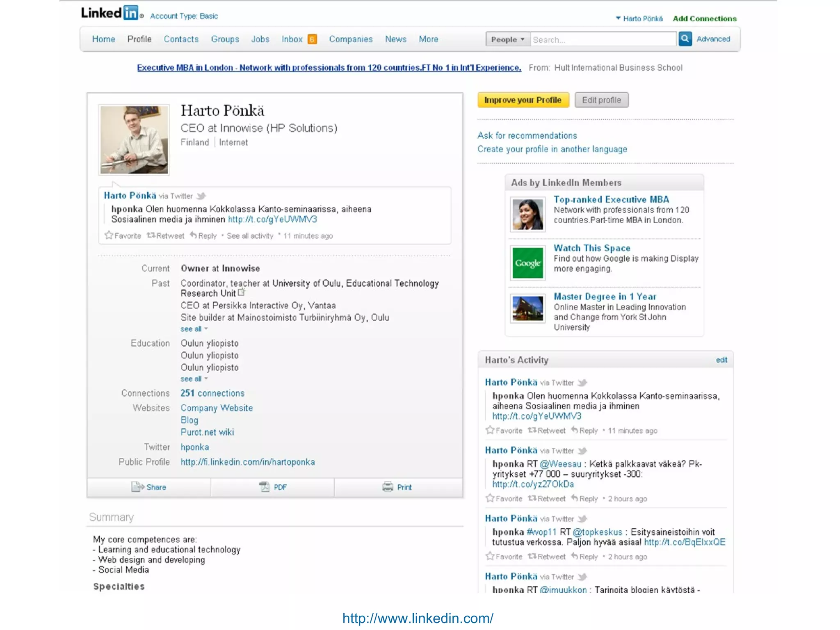Open the Contacts menu
This screenshot has width=840, height=630.
pos(181,39)
